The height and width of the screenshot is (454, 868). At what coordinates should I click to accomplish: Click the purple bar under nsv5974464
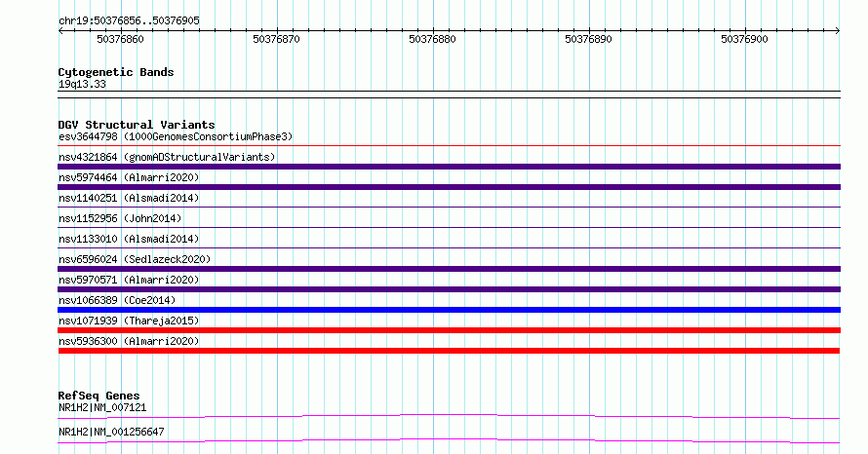[450, 187]
